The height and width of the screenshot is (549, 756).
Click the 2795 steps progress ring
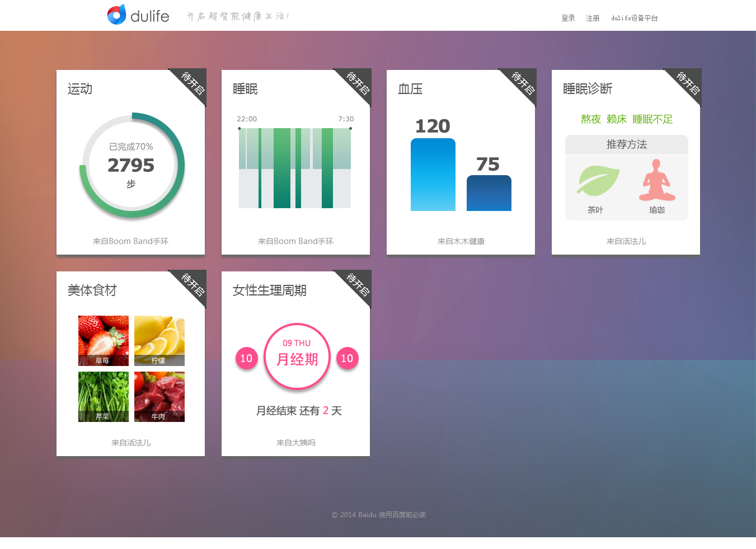(x=132, y=165)
